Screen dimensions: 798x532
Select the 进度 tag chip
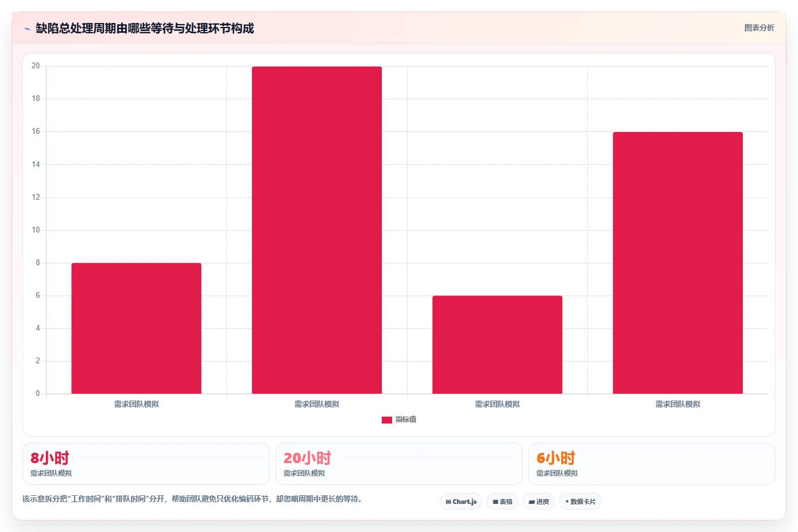point(539,502)
